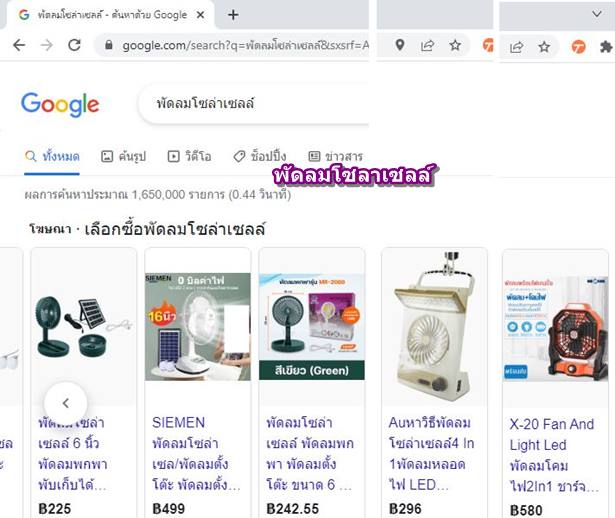Click the Google logo

coord(60,104)
